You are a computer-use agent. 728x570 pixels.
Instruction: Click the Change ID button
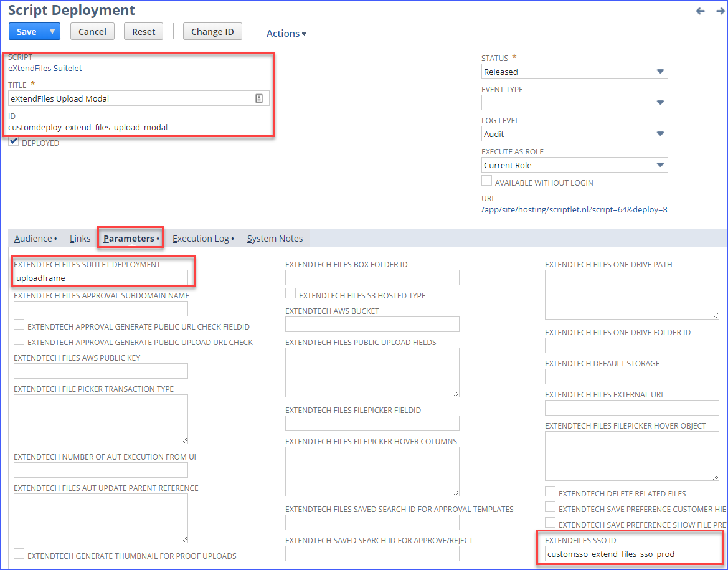212,31
